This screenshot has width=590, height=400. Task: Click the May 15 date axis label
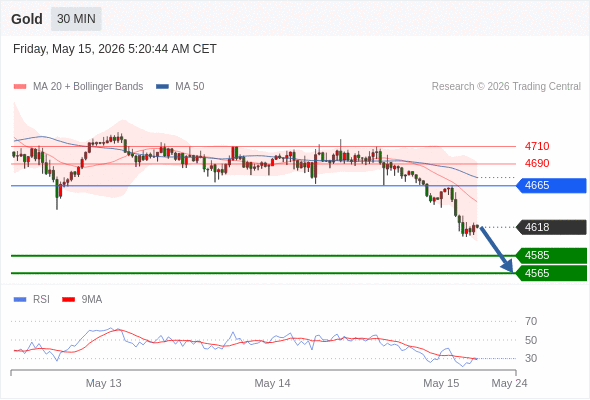[x=441, y=383]
